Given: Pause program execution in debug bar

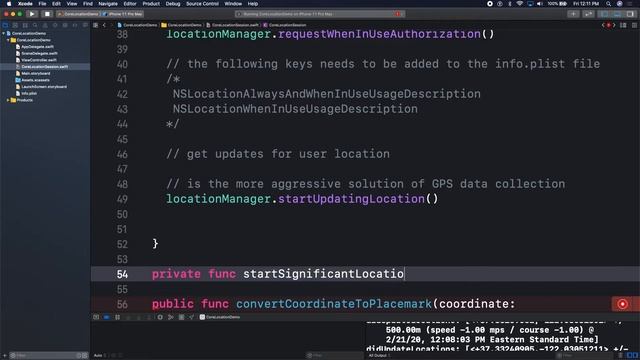Looking at the screenshot, I should [x=117, y=317].
